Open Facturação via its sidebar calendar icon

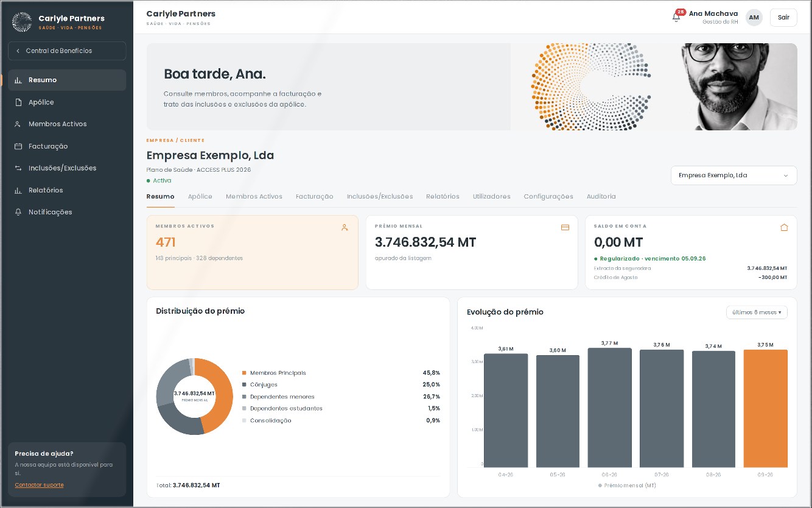click(x=18, y=146)
